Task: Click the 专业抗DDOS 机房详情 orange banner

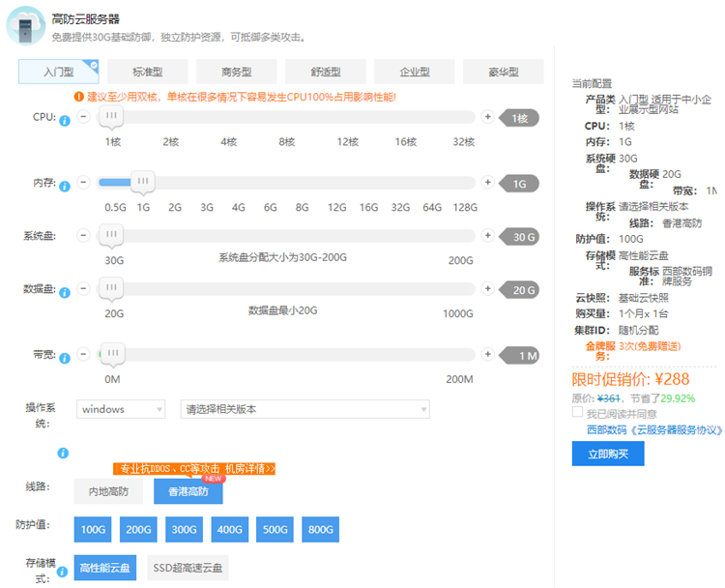Action: point(196,469)
